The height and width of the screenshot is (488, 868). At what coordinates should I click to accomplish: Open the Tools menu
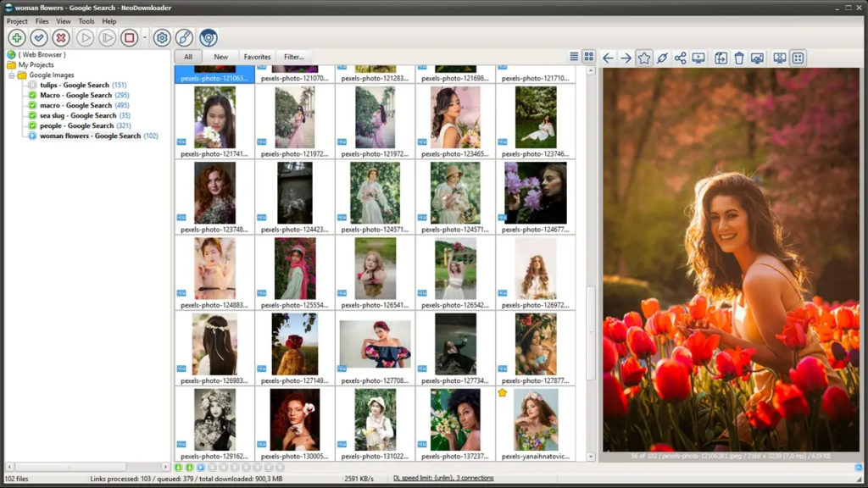click(85, 21)
